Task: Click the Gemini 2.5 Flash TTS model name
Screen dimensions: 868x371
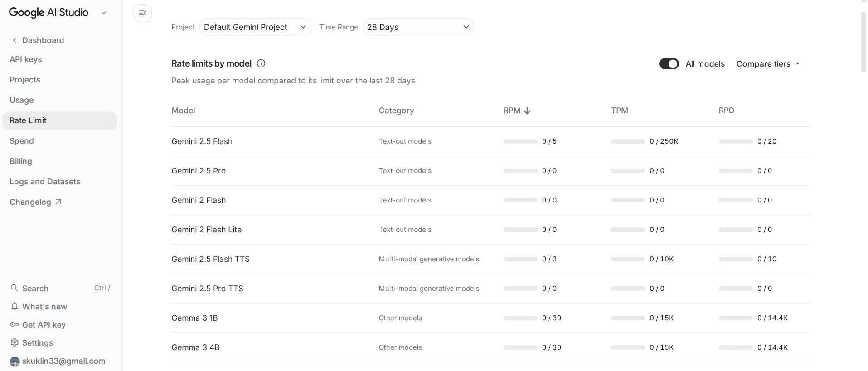Action: point(210,259)
